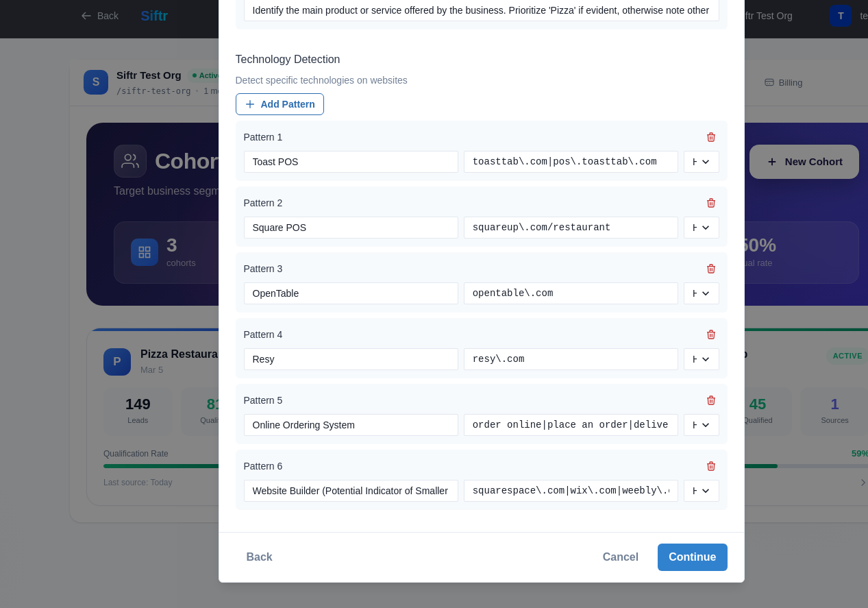Image resolution: width=868 pixels, height=608 pixels.
Task: Expand the dropdown in the OpenTable row
Action: pyautogui.click(x=702, y=293)
